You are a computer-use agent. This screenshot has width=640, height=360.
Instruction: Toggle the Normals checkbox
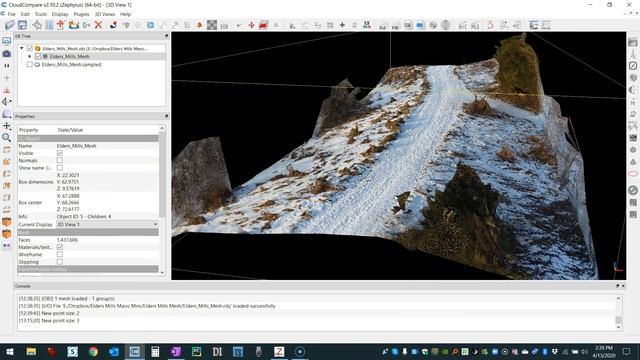click(60, 160)
